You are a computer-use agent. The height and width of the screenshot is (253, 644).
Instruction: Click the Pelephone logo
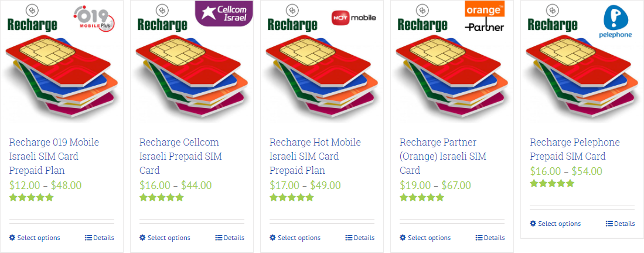615,22
